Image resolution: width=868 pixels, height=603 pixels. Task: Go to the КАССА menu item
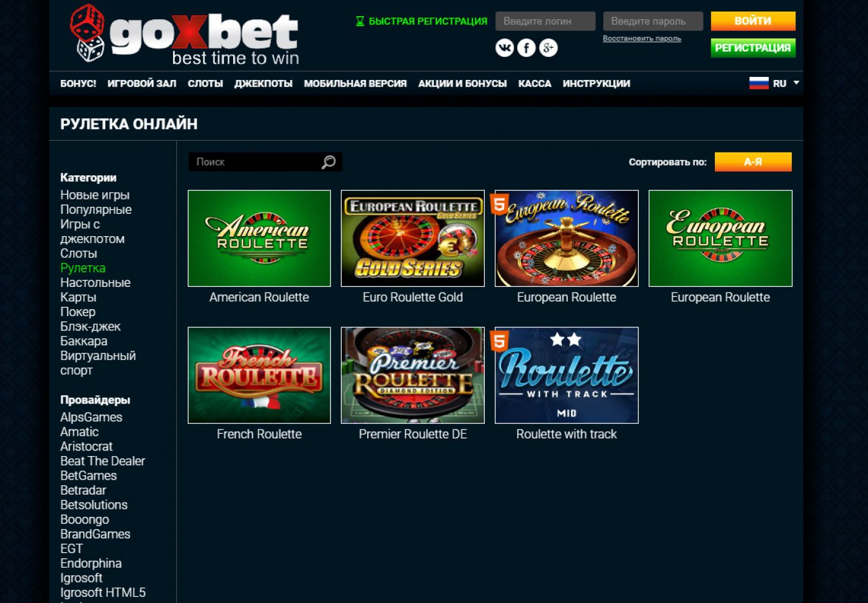534,84
